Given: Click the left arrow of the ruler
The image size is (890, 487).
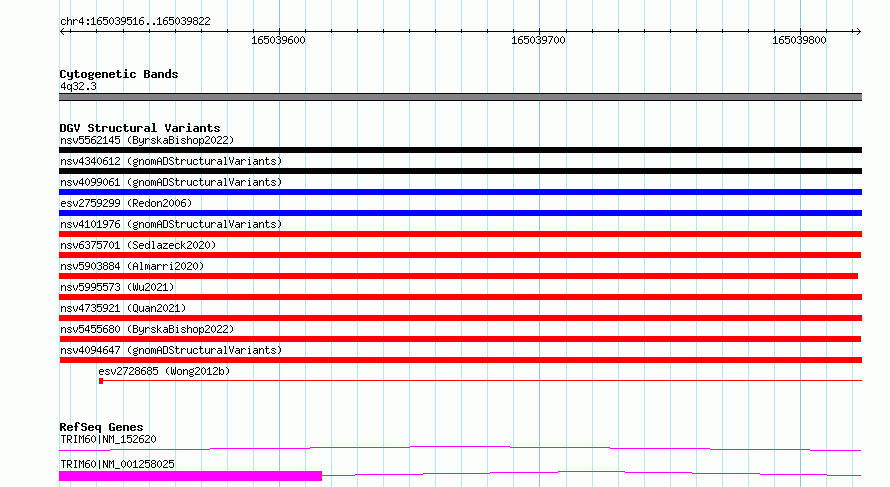Looking at the screenshot, I should click(x=62, y=31).
